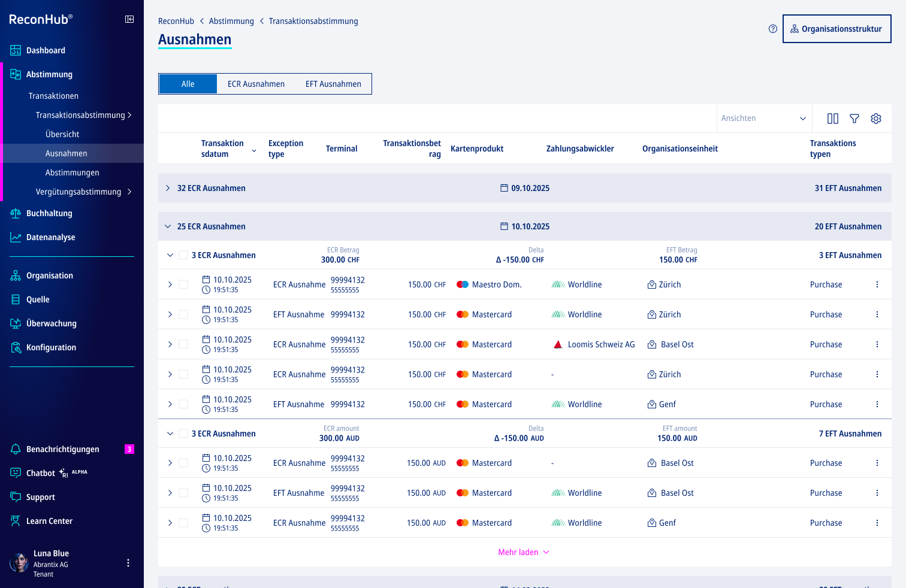Open the Chatbot from the sidebar
This screenshot has width=906, height=588.
tap(41, 473)
